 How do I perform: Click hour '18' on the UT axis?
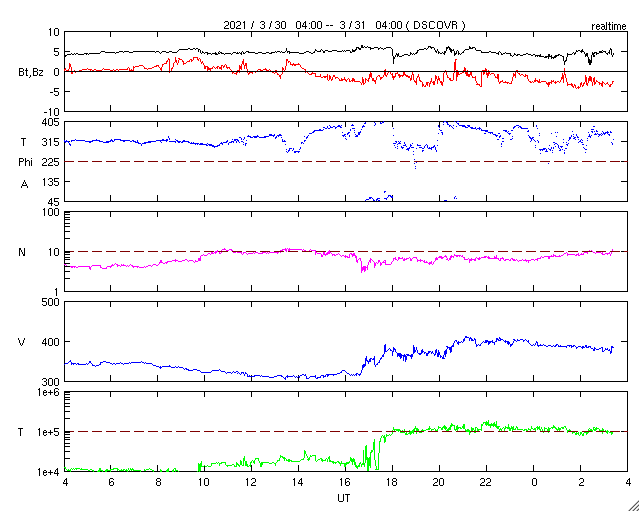click(x=392, y=482)
